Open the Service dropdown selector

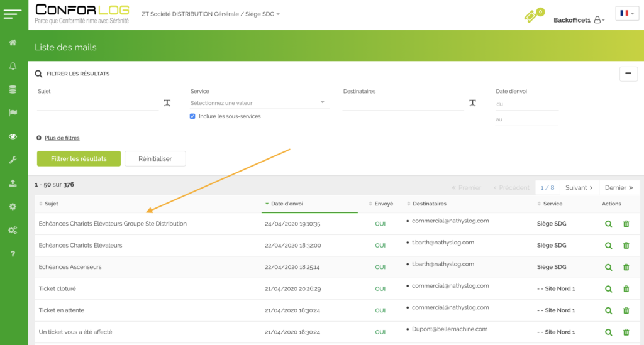click(259, 103)
